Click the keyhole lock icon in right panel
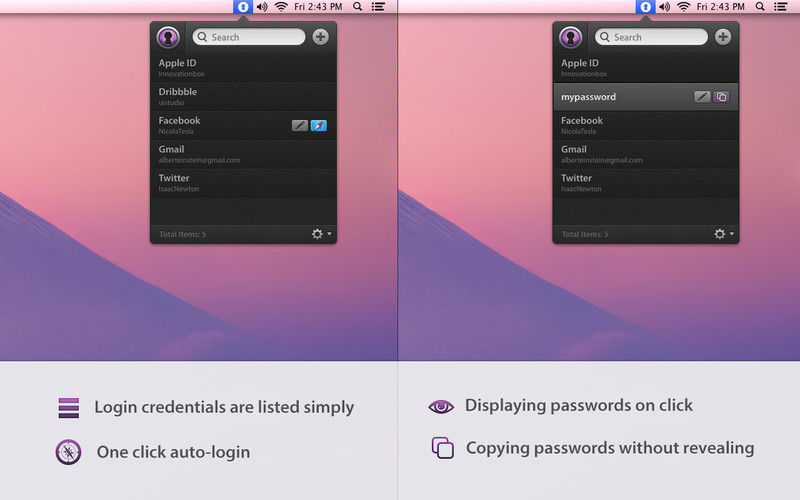Viewport: 800px width, 500px height. [x=570, y=37]
